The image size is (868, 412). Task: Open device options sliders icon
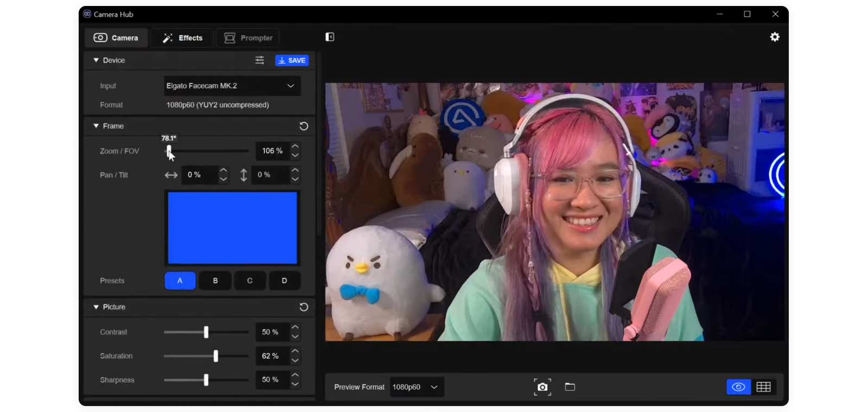260,60
